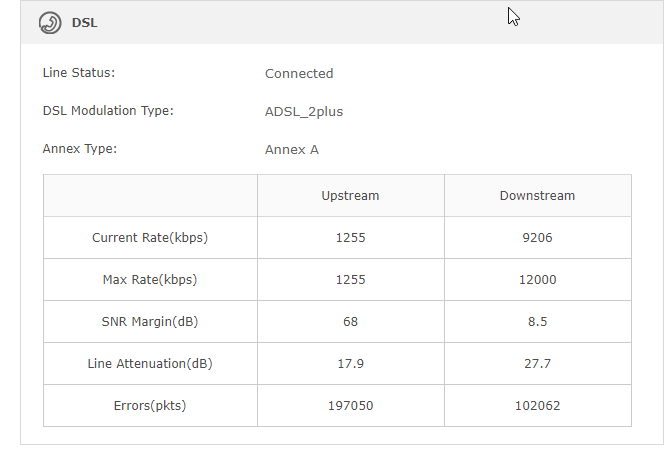The width and height of the screenshot is (669, 460).
Task: Click the SNR Margin(dB) row label
Action: click(x=150, y=321)
